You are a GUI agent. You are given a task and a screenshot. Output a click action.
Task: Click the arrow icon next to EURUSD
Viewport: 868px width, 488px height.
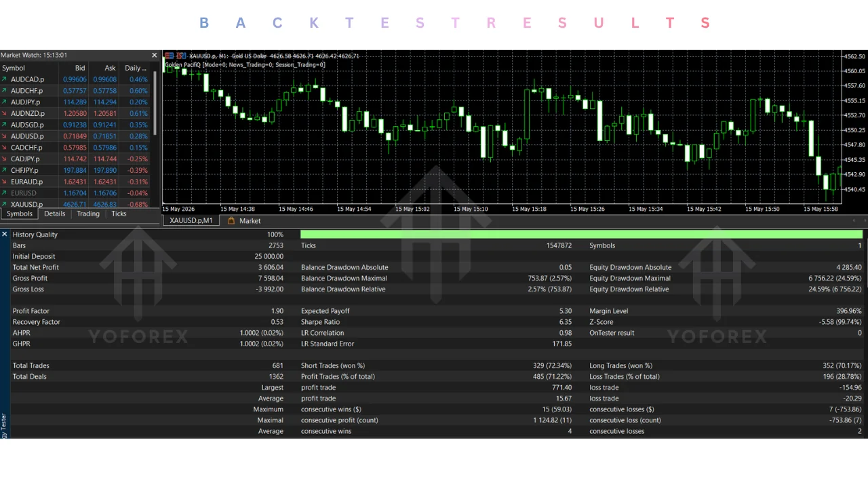pos(4,193)
